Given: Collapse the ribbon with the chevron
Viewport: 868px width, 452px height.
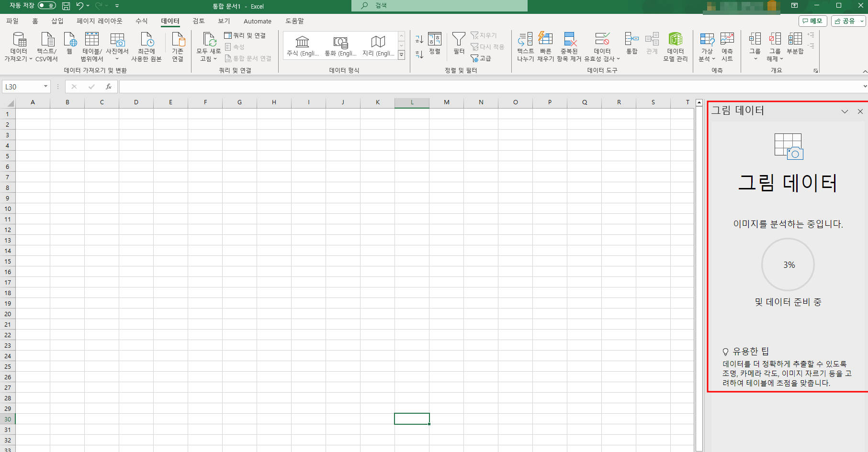Looking at the screenshot, I should (865, 71).
